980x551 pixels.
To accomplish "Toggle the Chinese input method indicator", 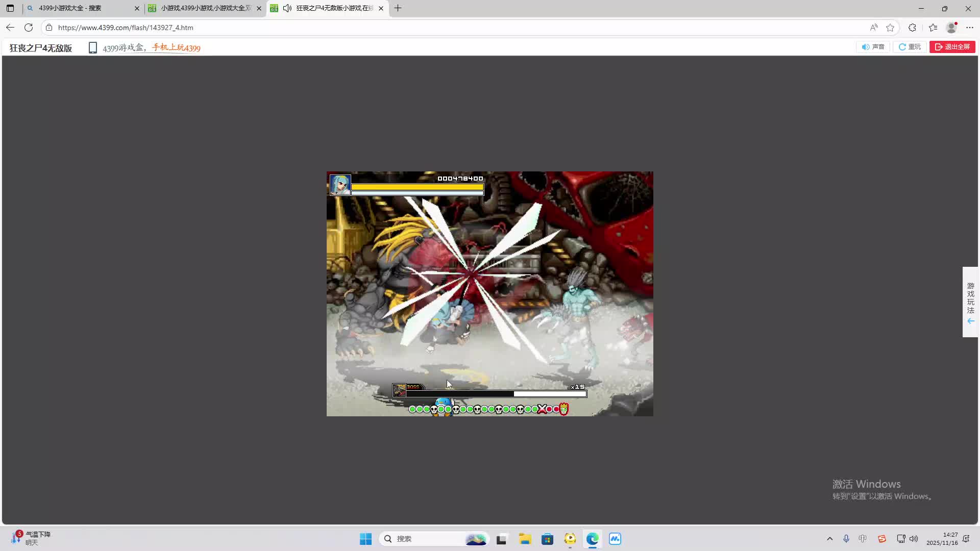I will (x=863, y=539).
